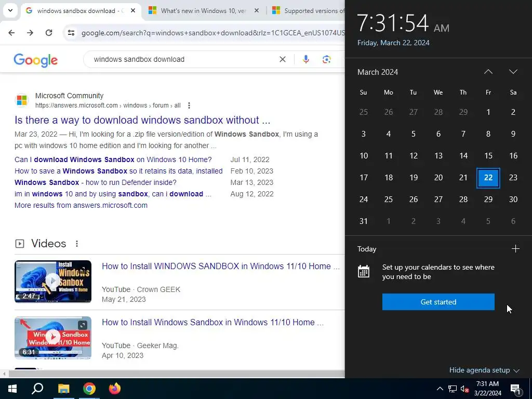This screenshot has width=532, height=399.
Task: Open im in windows 10 and by using sandbox link
Action: coord(113,194)
